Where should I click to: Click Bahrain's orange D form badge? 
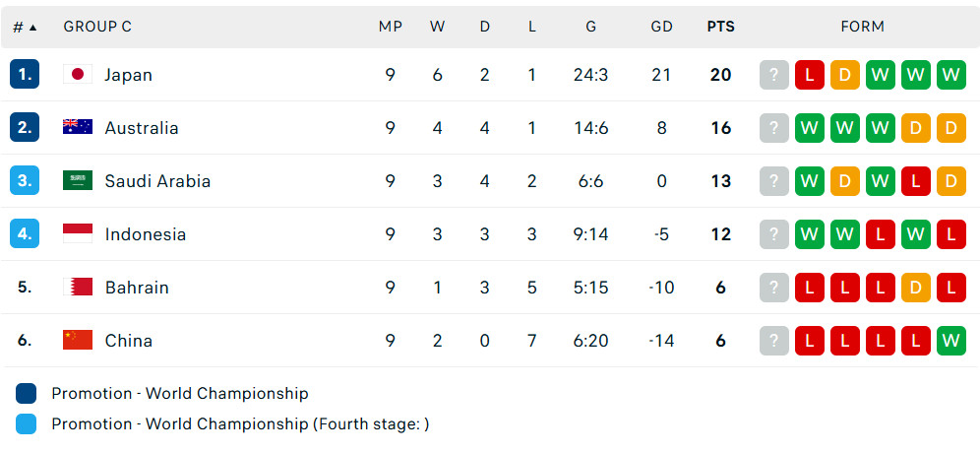(916, 288)
